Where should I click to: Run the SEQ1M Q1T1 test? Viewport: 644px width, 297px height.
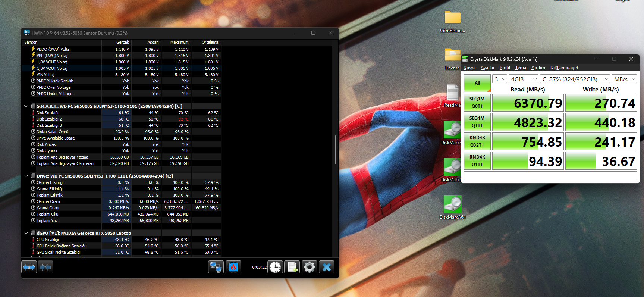pos(477,122)
